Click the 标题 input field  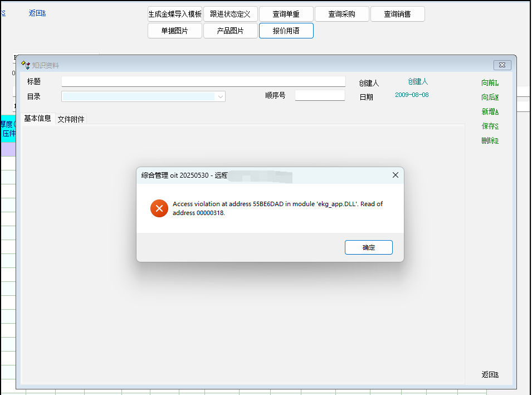click(x=203, y=81)
